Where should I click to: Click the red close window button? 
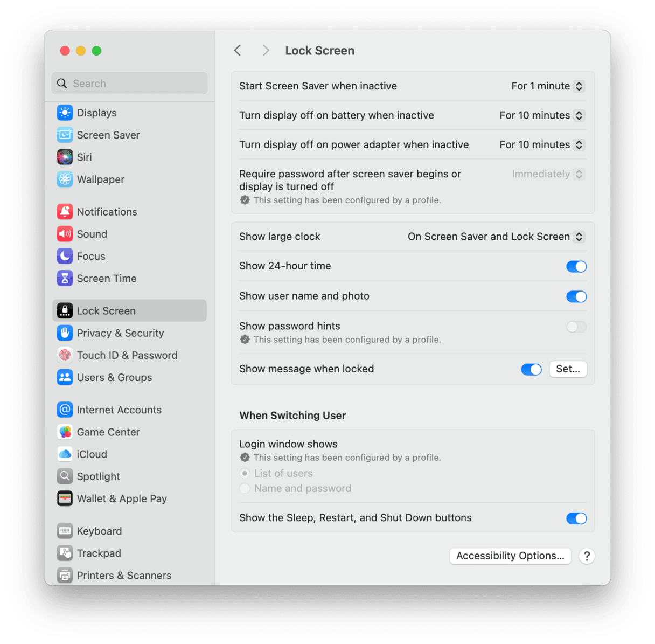tap(65, 51)
